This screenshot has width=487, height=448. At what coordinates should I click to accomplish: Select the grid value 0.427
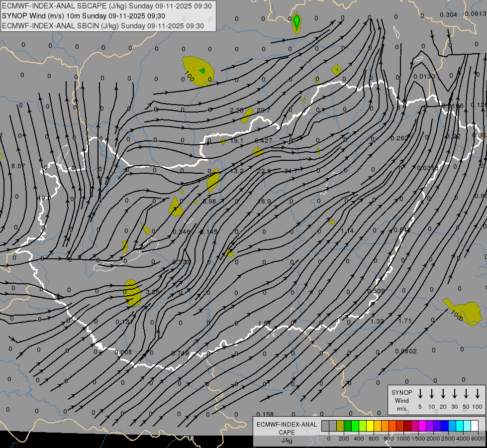(x=263, y=141)
